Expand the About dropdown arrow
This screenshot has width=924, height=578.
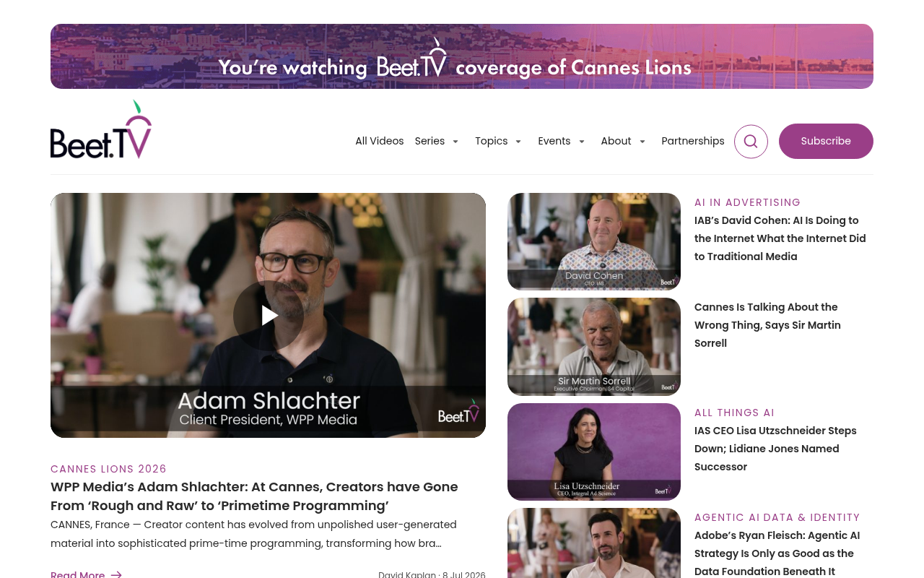642,142
